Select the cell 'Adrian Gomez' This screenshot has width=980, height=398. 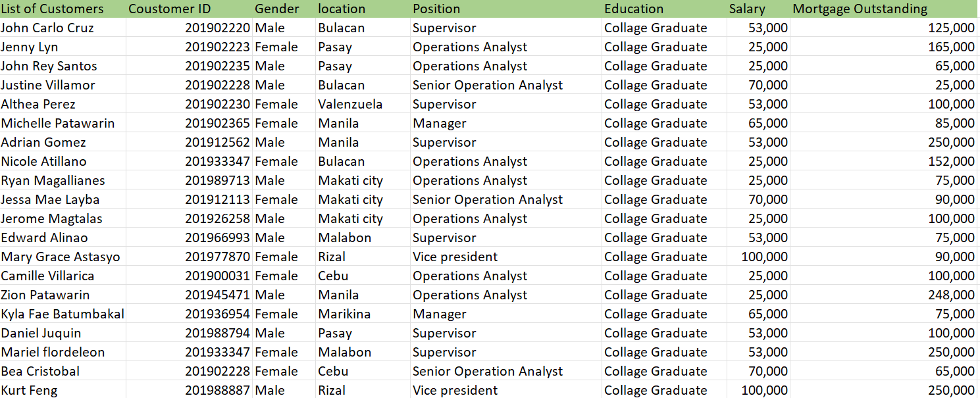[63, 142]
